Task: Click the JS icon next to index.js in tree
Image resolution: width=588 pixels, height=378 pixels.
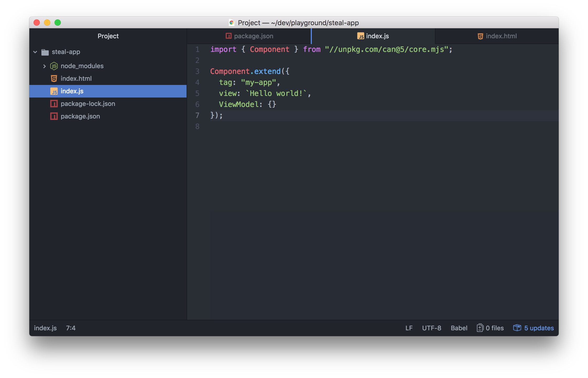Action: coord(54,91)
